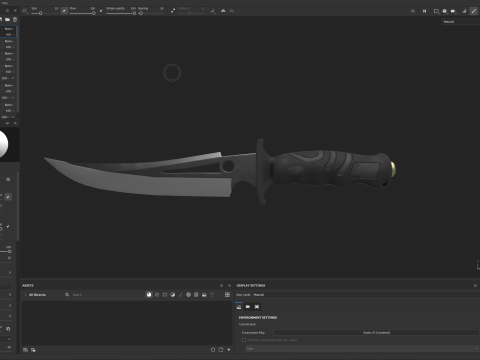Viewport: 480px width, 360px height.
Task: Click the rotate camera icon
Action: 464,11
